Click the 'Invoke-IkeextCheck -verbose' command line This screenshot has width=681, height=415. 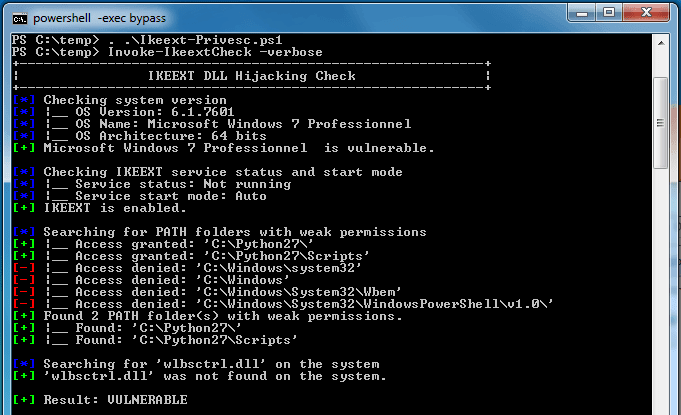175,51
